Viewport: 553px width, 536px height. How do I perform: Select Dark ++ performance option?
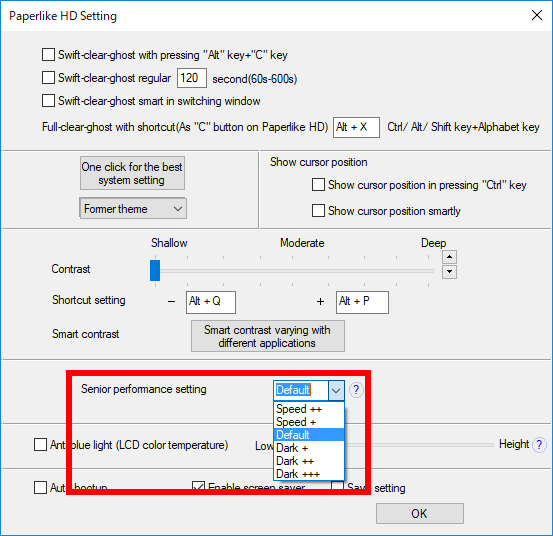coord(309,461)
